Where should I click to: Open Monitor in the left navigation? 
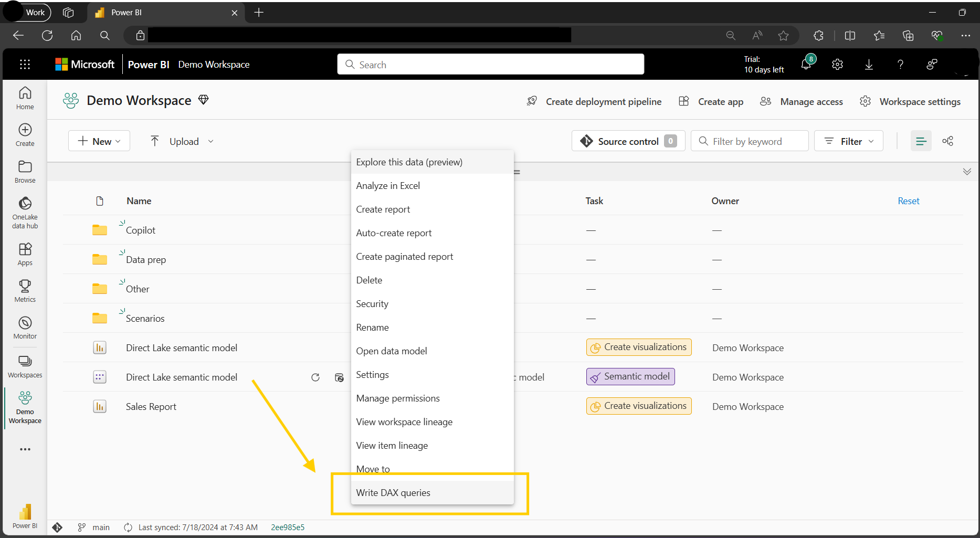[25, 328]
